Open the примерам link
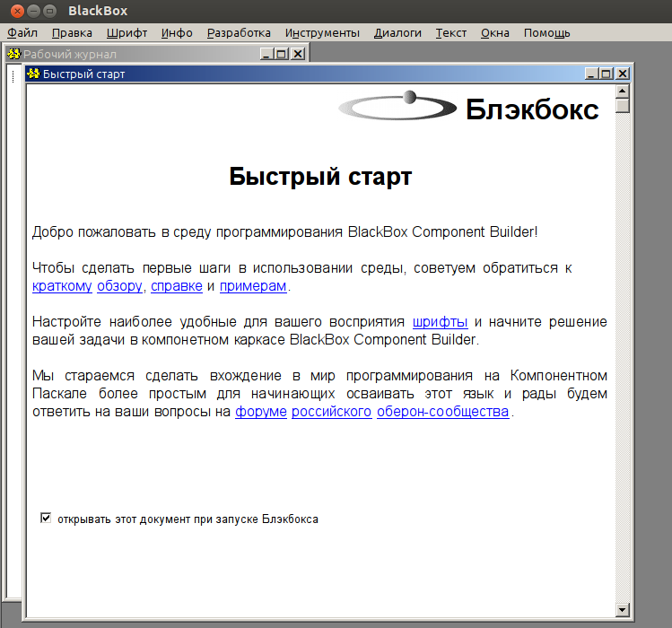The image size is (672, 628). pos(253,286)
